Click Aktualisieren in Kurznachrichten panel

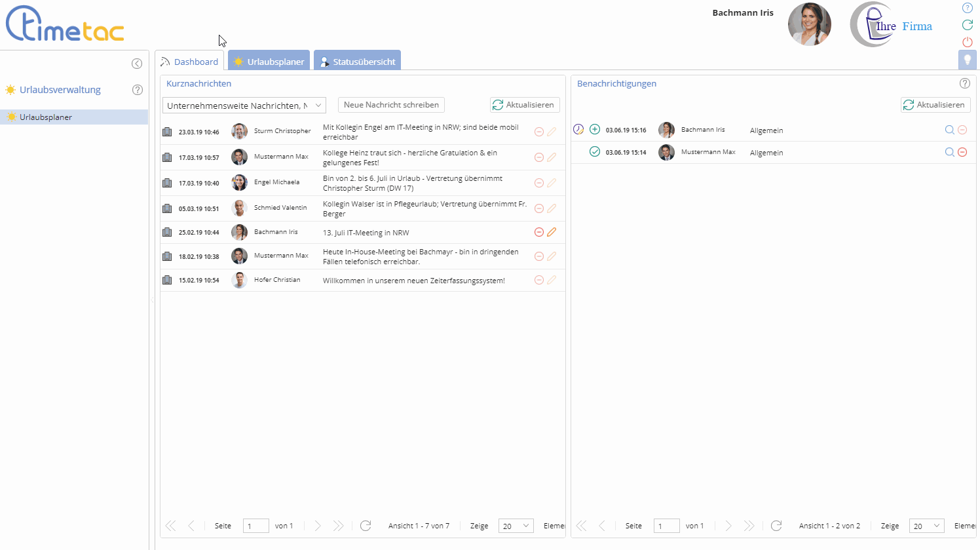524,105
